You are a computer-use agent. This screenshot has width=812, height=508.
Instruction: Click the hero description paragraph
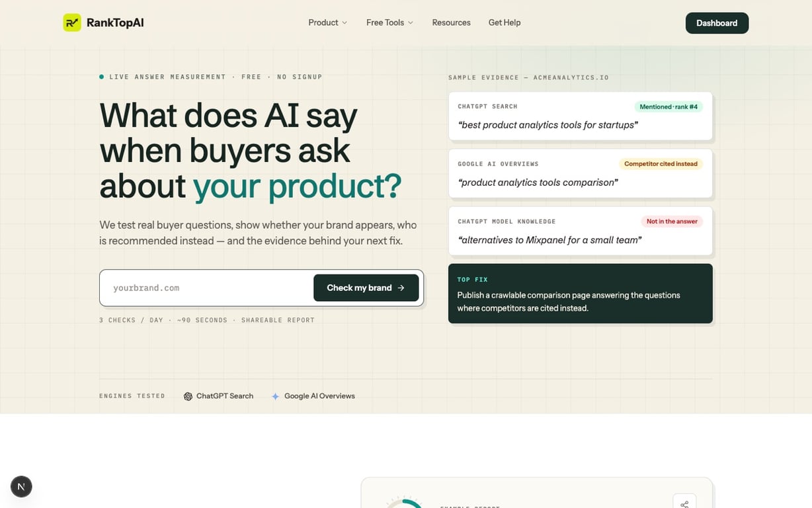[x=258, y=233]
